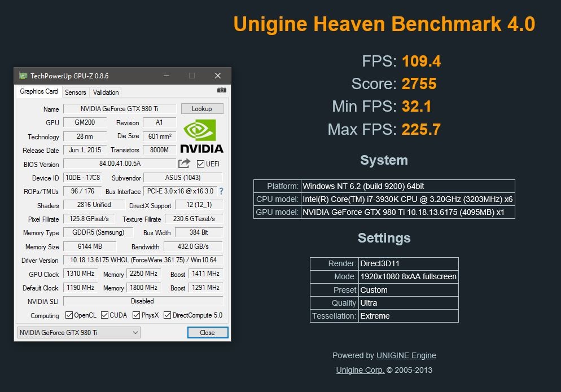Image resolution: width=561 pixels, height=392 pixels.
Task: Click the Bus Width value 384 Bit
Action: click(x=199, y=232)
